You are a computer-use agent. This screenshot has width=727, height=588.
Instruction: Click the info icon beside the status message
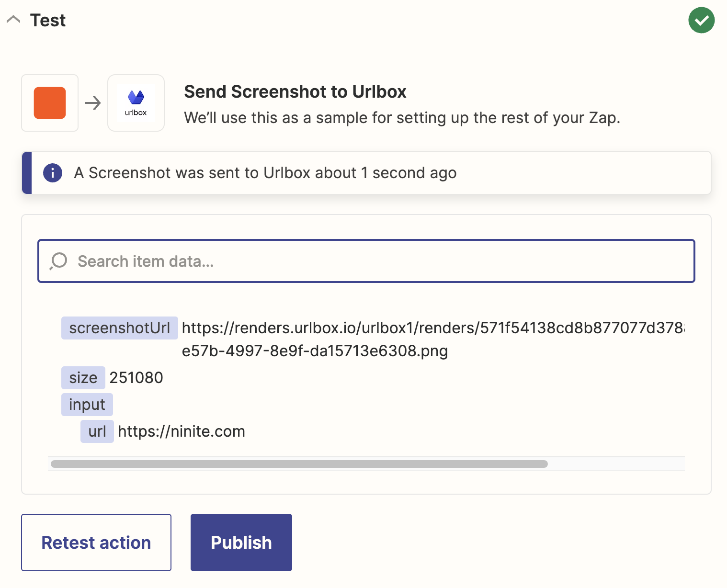[53, 173]
